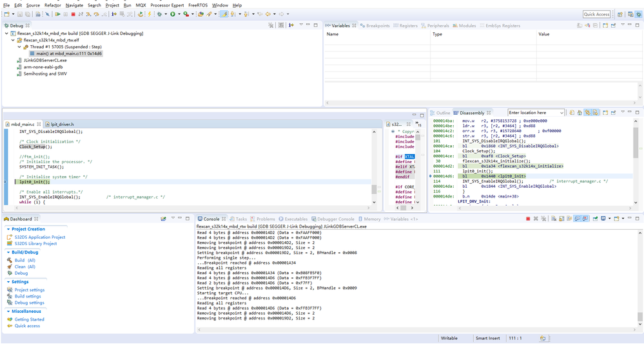Collapse flexcan_s32k14x_mbd_rtw.elf tree node
Screen dimensions: 644x349
click(13, 40)
